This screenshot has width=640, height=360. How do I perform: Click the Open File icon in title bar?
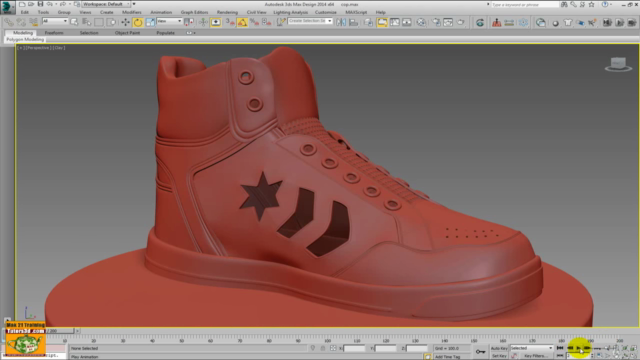(31, 4)
